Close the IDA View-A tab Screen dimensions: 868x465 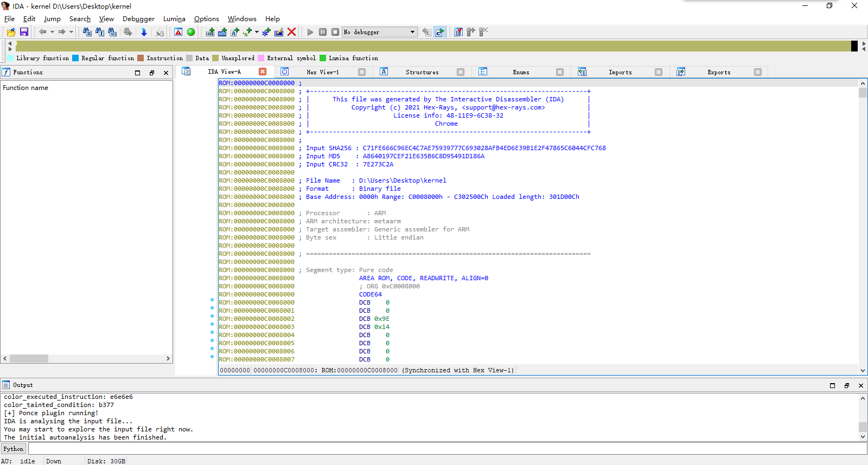point(263,72)
